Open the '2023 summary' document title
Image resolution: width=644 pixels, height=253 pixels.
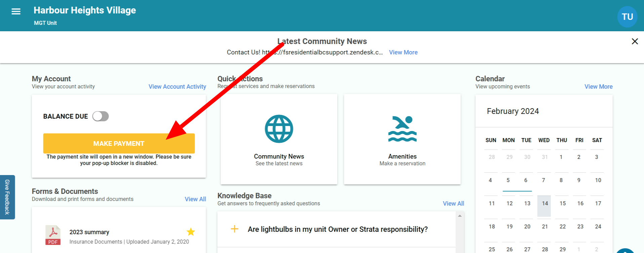tap(89, 232)
